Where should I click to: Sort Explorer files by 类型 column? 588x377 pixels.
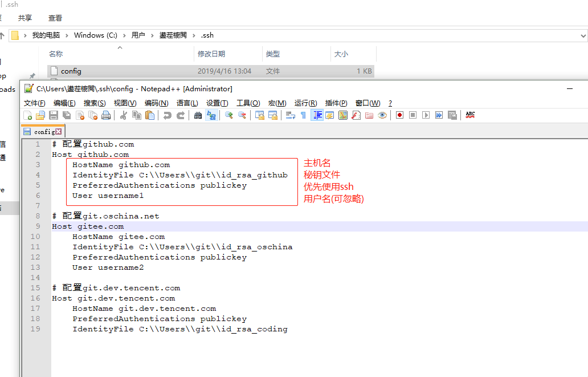[x=296, y=54]
